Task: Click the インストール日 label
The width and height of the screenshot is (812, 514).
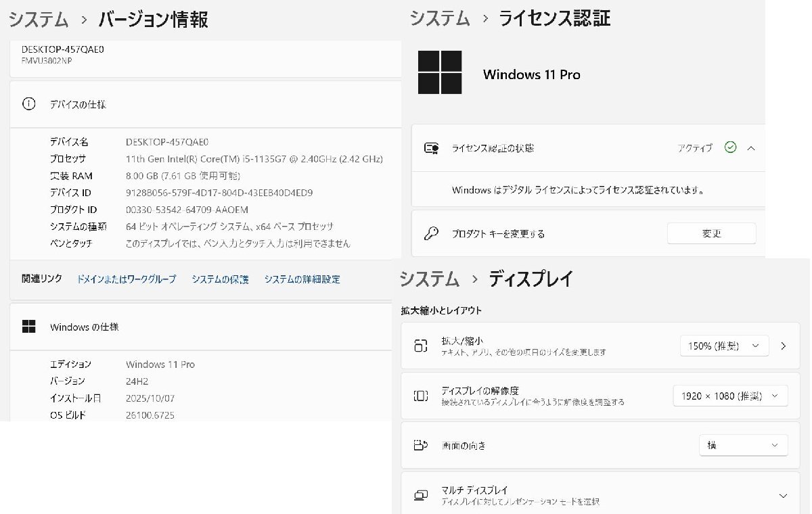Action: click(x=76, y=398)
